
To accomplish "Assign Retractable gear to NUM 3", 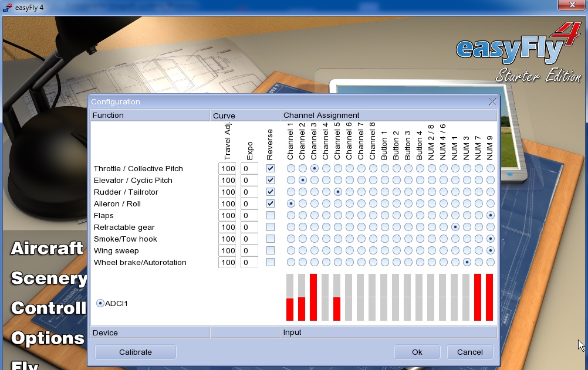I will click(467, 227).
